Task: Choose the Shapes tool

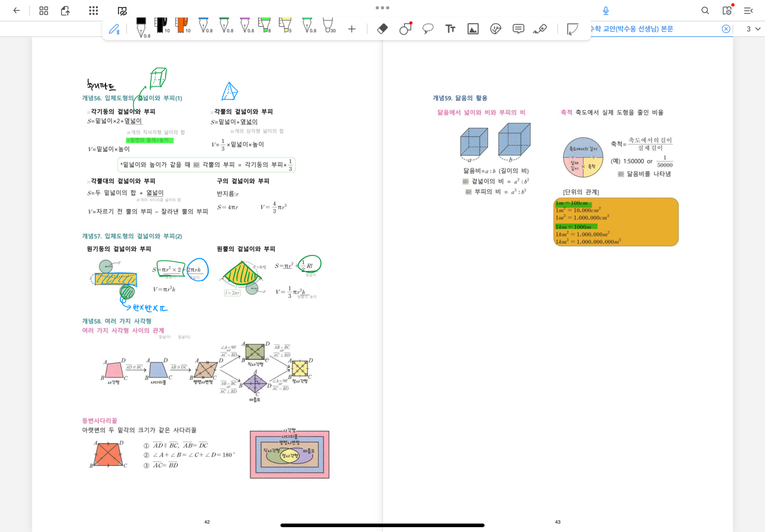Action: tap(405, 29)
